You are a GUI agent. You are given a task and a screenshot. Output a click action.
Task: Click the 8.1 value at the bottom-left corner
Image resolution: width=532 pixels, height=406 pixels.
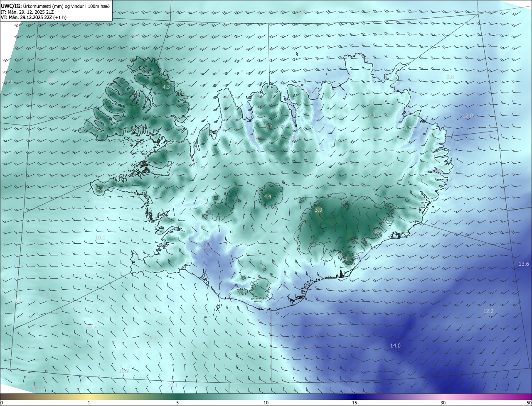pyautogui.click(x=36, y=388)
